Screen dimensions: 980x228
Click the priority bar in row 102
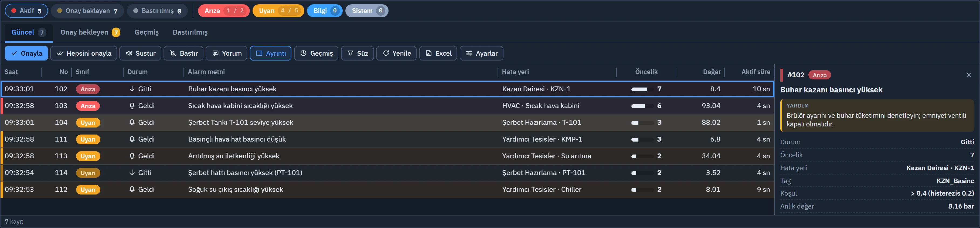point(642,89)
